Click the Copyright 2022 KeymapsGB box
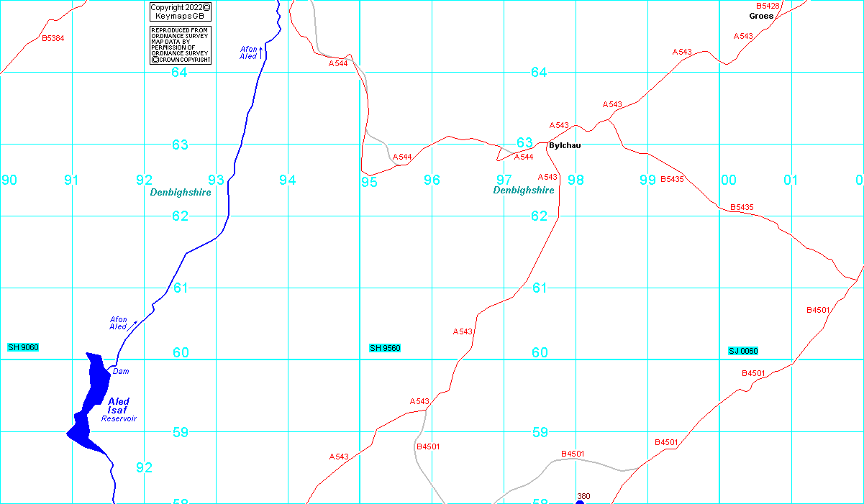 click(181, 12)
